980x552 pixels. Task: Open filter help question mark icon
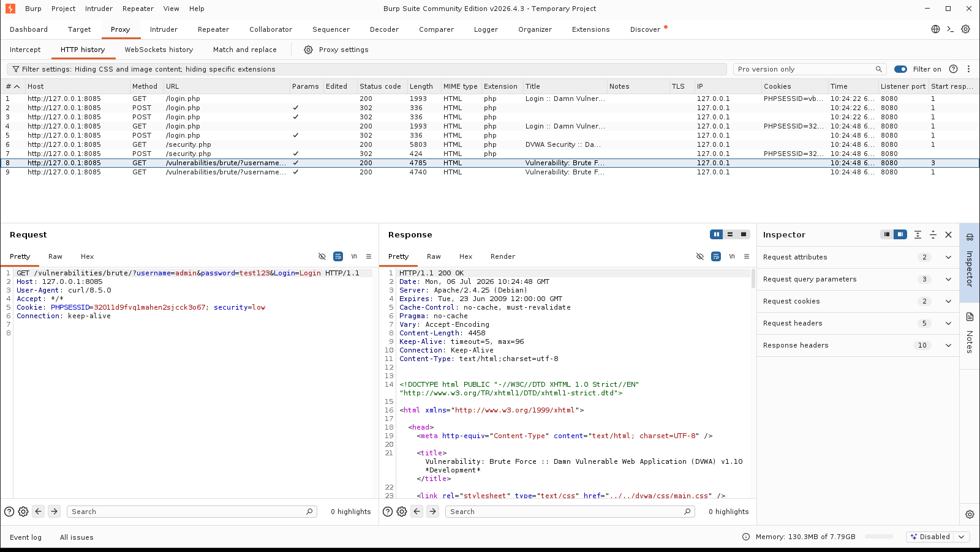tap(953, 69)
